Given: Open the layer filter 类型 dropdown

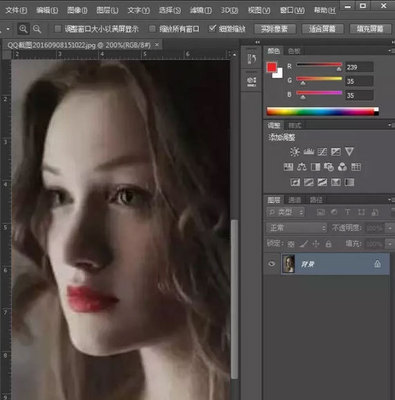Looking at the screenshot, I should coord(285,212).
